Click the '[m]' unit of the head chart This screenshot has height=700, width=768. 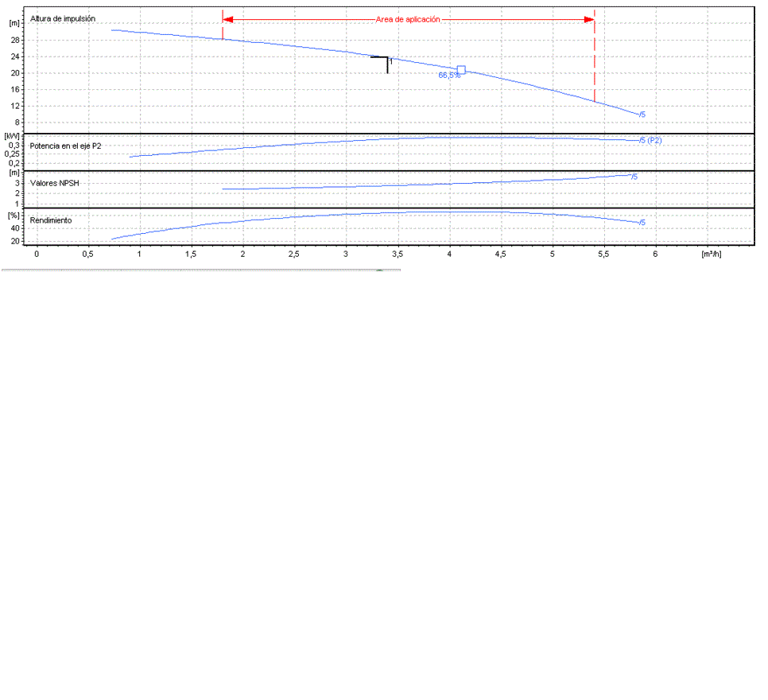(14, 24)
